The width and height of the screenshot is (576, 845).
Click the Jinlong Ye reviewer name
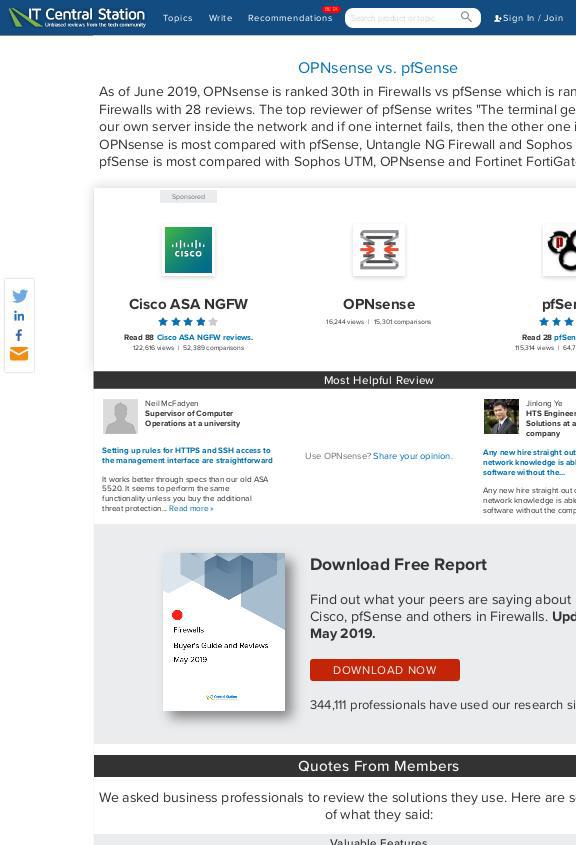tap(544, 403)
